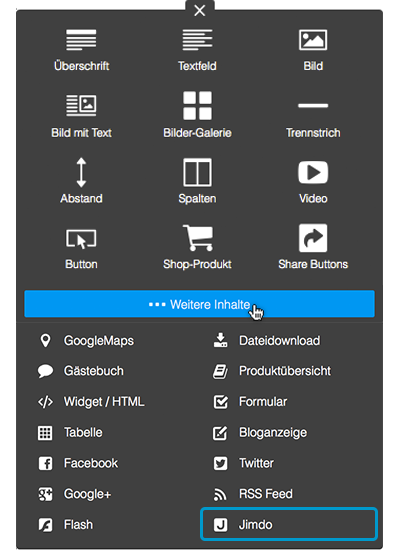Choose the Formular list item
The height and width of the screenshot is (550, 400).
[x=250, y=402]
